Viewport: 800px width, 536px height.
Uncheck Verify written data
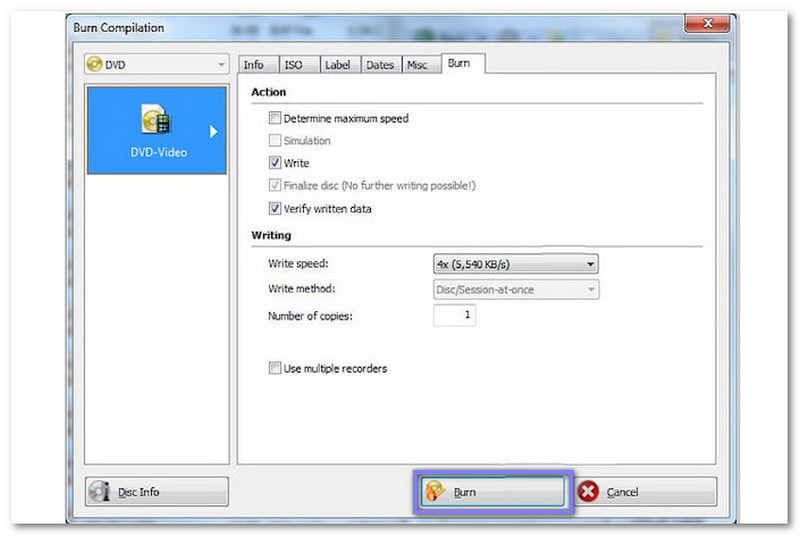tap(274, 208)
